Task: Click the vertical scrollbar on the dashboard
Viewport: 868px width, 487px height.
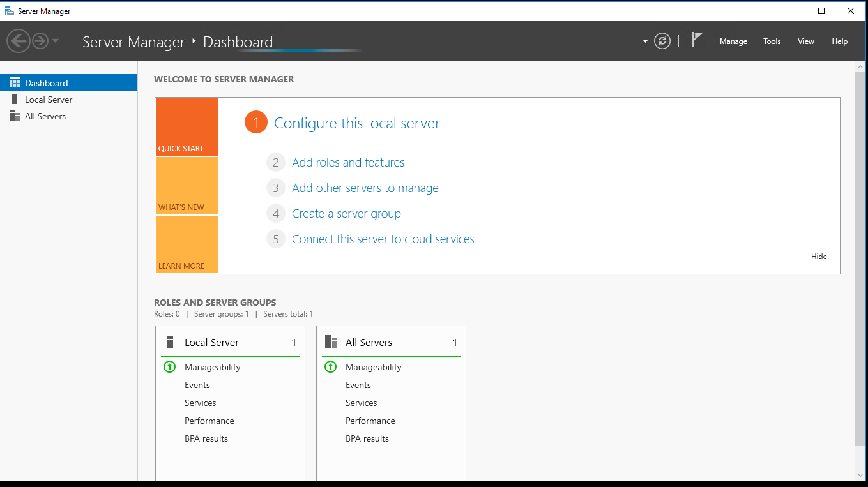Action: pos(860,255)
